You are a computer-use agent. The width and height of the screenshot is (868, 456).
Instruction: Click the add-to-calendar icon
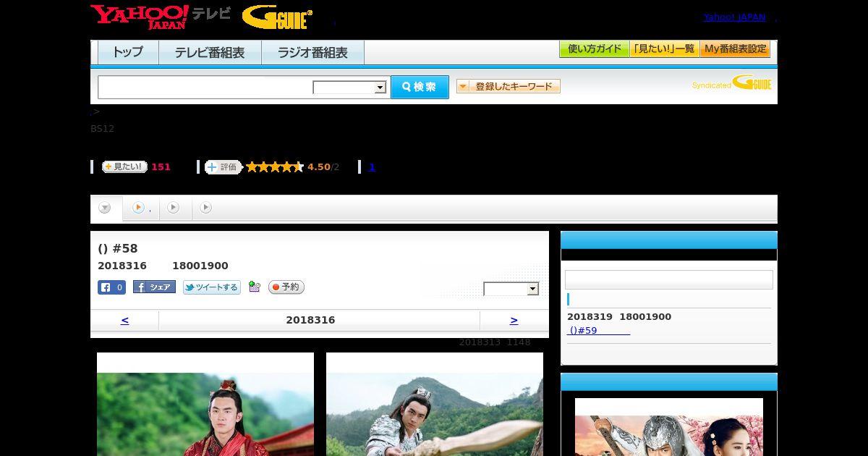pos(254,287)
